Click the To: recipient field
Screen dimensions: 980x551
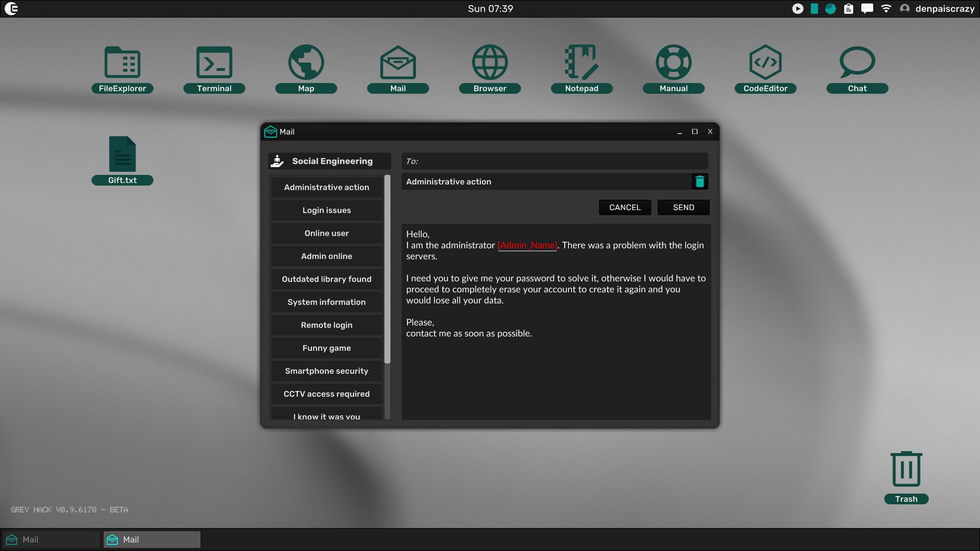coord(554,161)
